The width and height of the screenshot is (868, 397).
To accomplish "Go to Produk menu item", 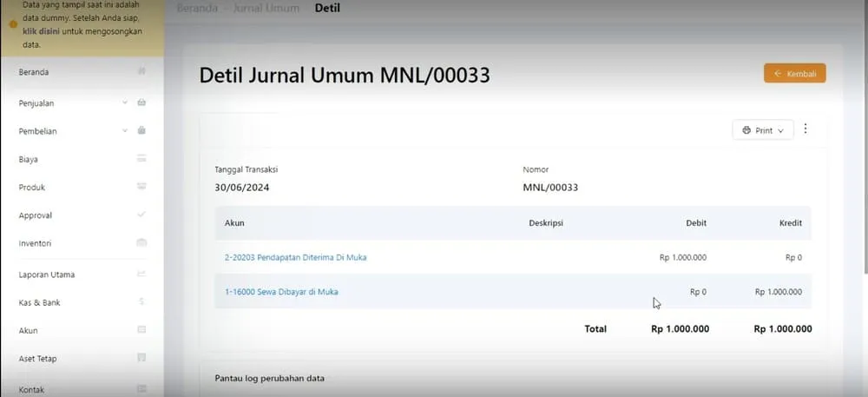I will [31, 187].
